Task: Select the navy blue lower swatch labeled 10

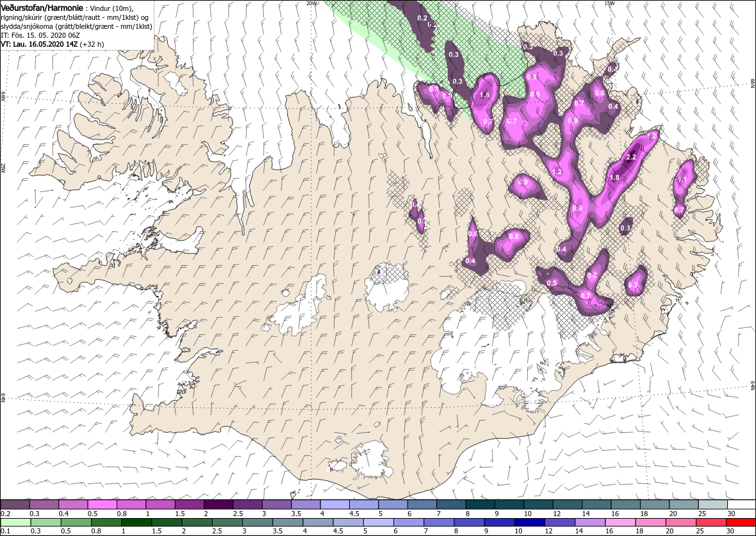Action: point(529,523)
